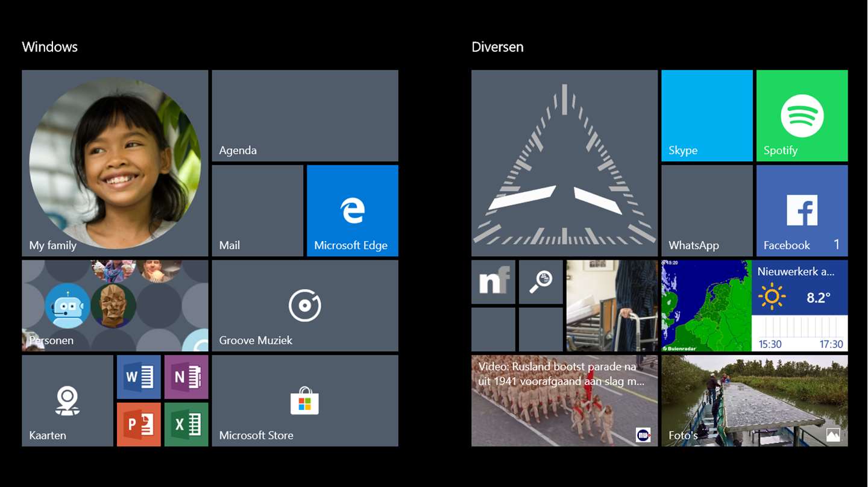
Task: Click the robot avatar in Personen tile
Action: click(x=68, y=306)
